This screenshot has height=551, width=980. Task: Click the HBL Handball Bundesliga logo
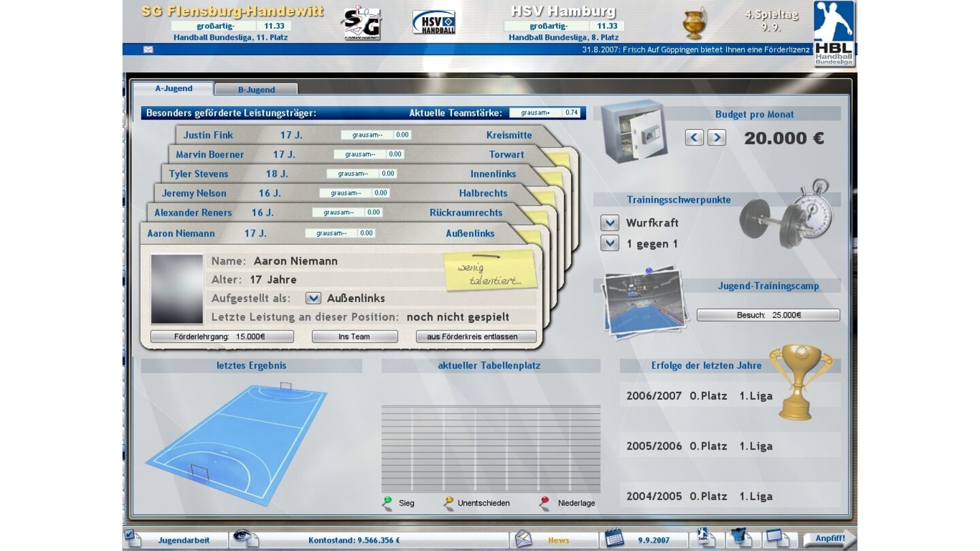coord(834,33)
